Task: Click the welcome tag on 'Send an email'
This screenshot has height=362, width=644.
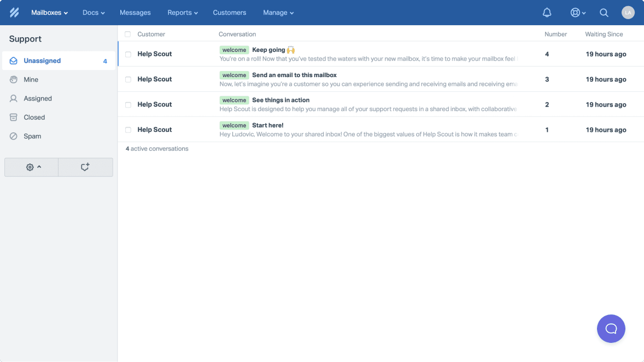Action: 234,75
